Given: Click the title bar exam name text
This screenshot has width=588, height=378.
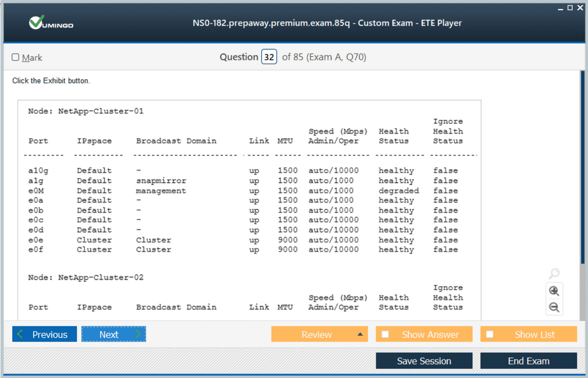Looking at the screenshot, I should (x=327, y=23).
